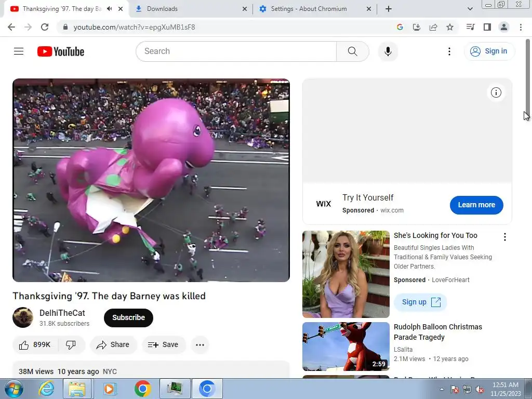Click taskbar clock showing 12:51 AM
The width and height of the screenshot is (532, 399).
506,389
